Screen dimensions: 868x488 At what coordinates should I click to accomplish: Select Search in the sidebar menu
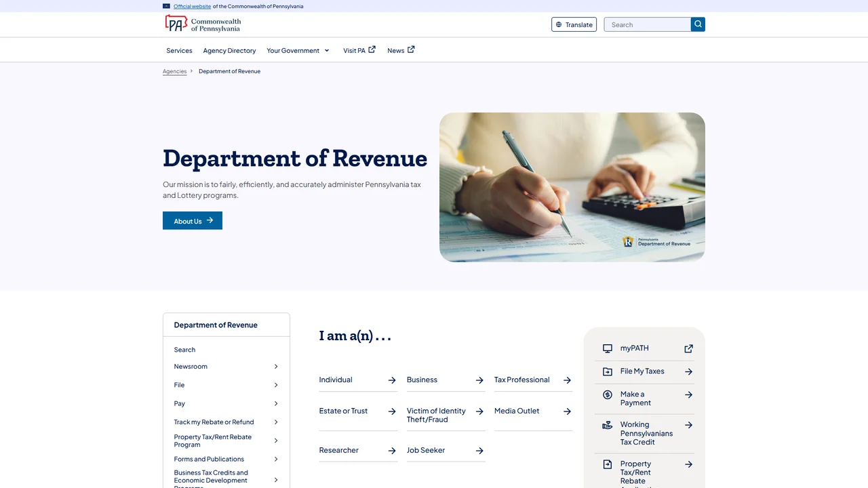184,350
